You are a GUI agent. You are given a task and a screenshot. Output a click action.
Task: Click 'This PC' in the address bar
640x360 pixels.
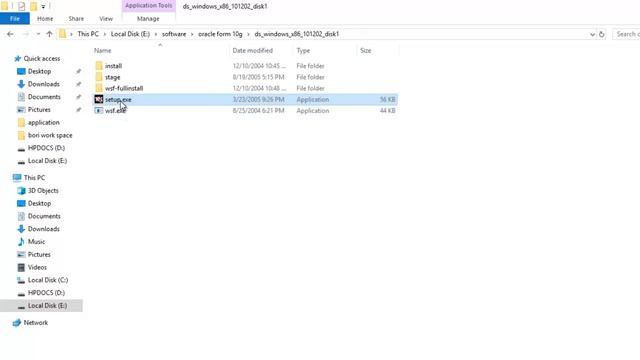click(88, 34)
